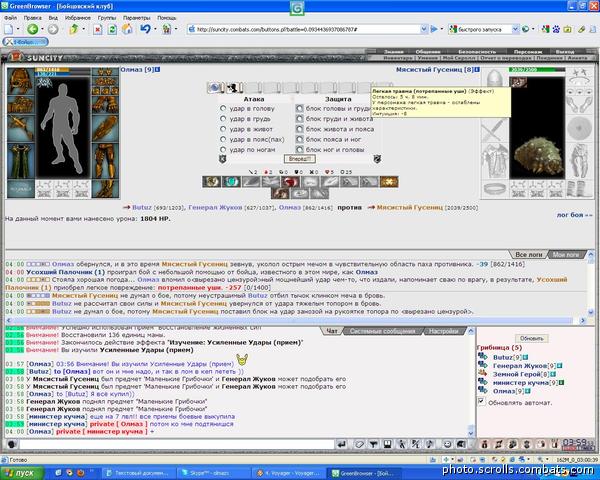Use the teal orb skill icon
The image size is (600, 480).
(231, 181)
